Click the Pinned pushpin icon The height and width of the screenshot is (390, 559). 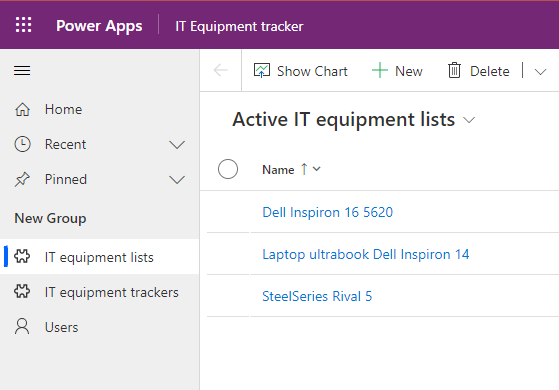22,179
